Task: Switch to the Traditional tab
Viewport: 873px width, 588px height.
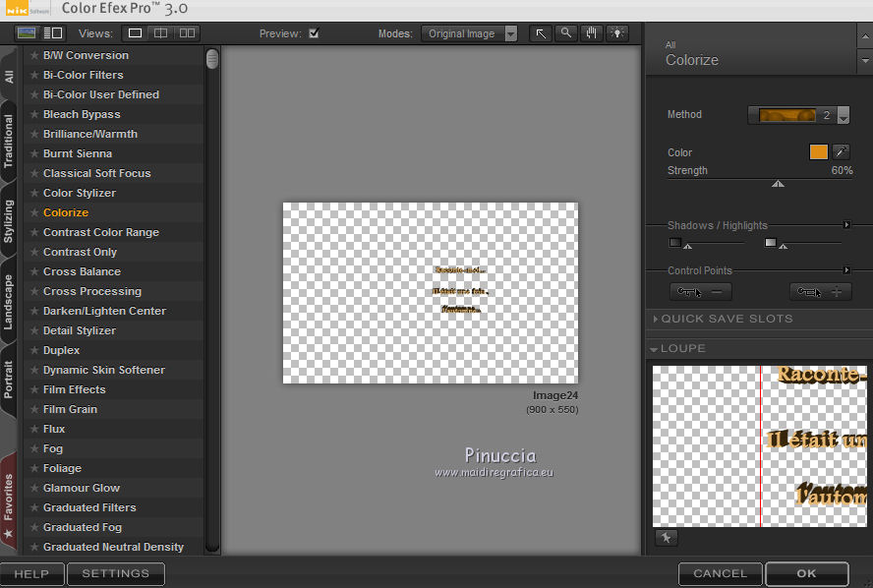Action: 8,141
